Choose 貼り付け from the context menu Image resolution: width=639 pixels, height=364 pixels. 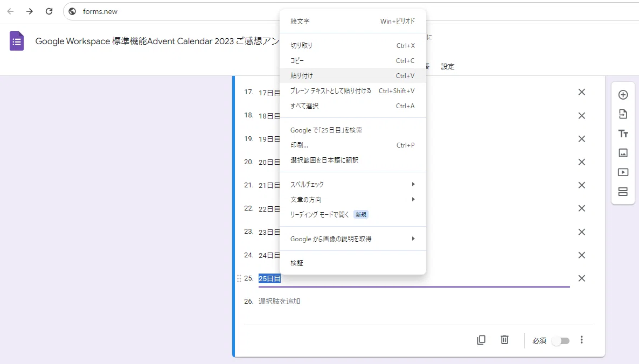click(352, 76)
